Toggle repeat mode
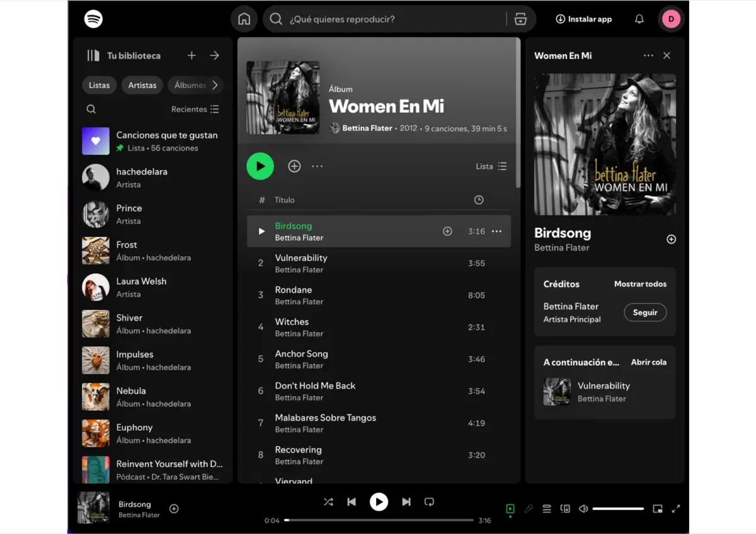 click(429, 502)
